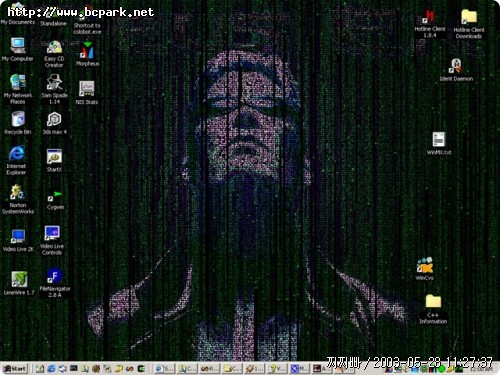500x375 pixels.
Task: Click the green circle tray icon
Action: click(x=442, y=370)
